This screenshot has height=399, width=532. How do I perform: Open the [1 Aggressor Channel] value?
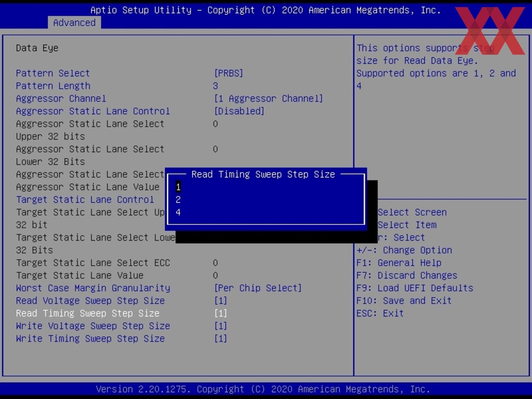(268, 99)
